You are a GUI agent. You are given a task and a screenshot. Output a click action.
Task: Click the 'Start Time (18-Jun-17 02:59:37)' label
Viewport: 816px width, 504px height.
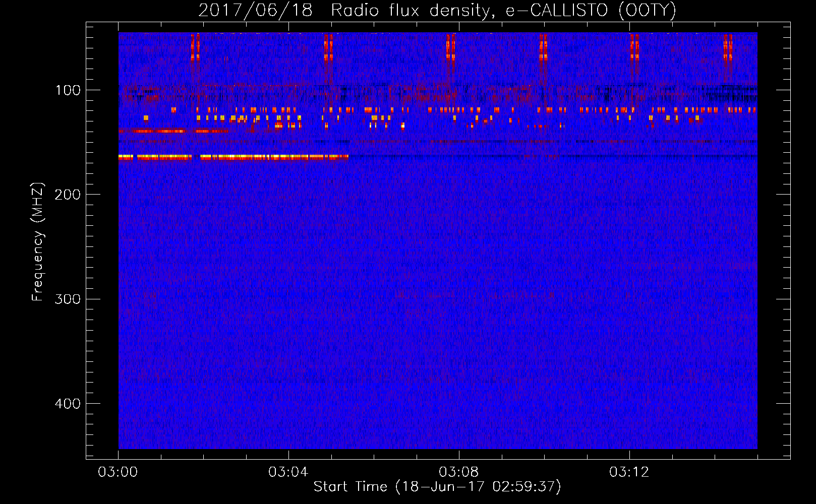437,487
